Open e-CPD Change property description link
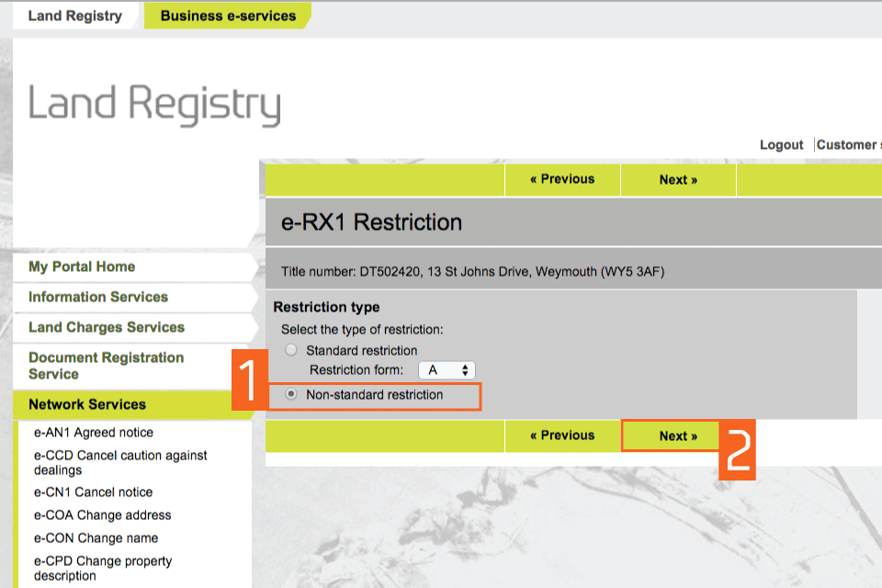Viewport: 882px width, 588px height. coord(103,568)
